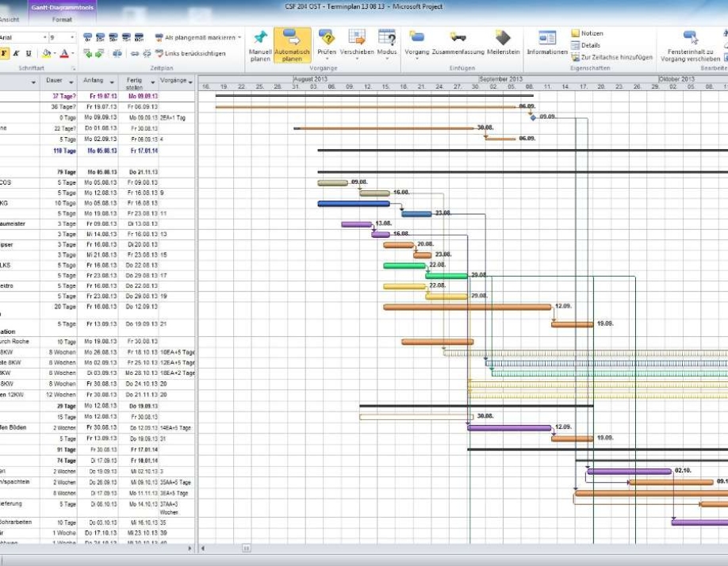This screenshot has height=566, width=728.
Task: Open the font color red A swatch
Action: click(x=64, y=53)
